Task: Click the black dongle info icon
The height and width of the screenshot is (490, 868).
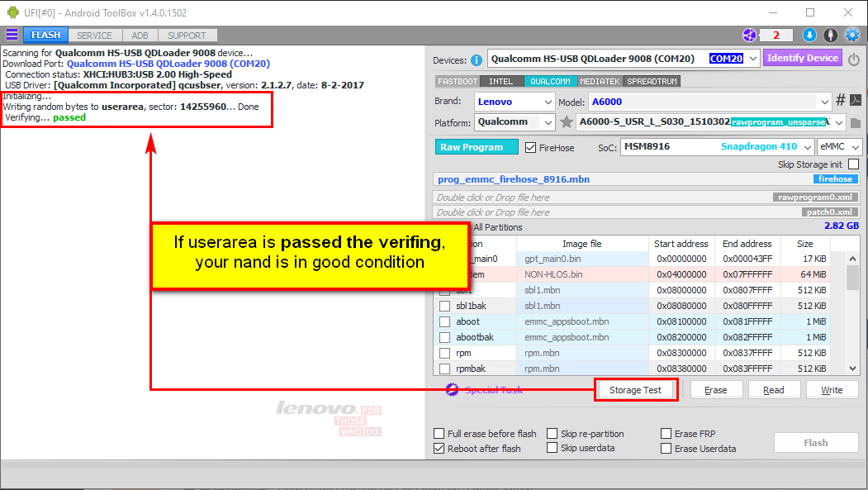Action: click(x=830, y=36)
